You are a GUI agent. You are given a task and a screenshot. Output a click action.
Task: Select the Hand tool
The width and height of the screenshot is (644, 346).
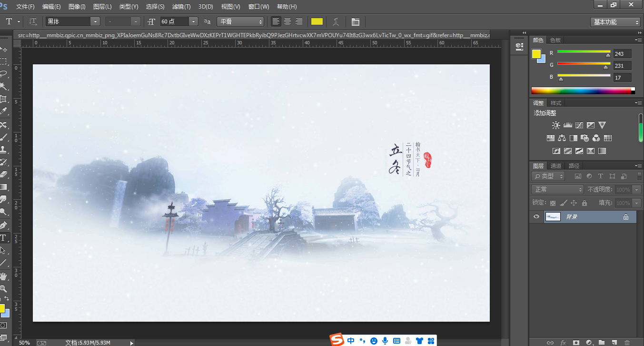coord(4,276)
